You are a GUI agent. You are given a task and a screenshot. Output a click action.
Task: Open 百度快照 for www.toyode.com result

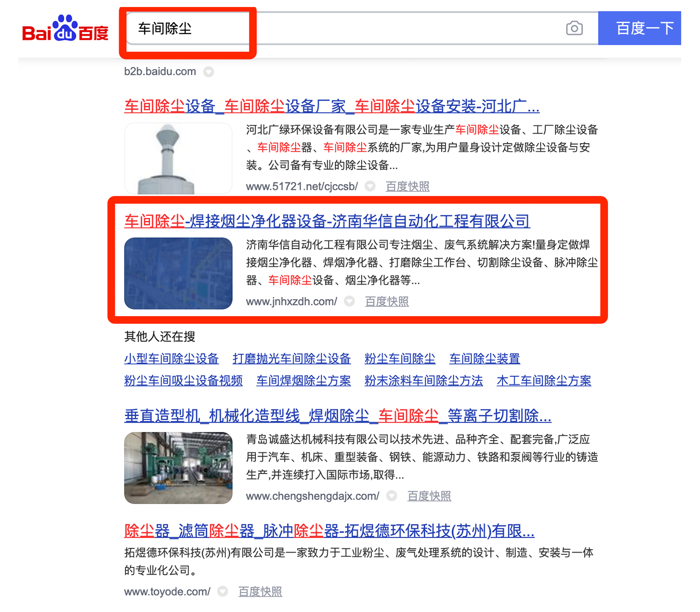click(x=260, y=591)
